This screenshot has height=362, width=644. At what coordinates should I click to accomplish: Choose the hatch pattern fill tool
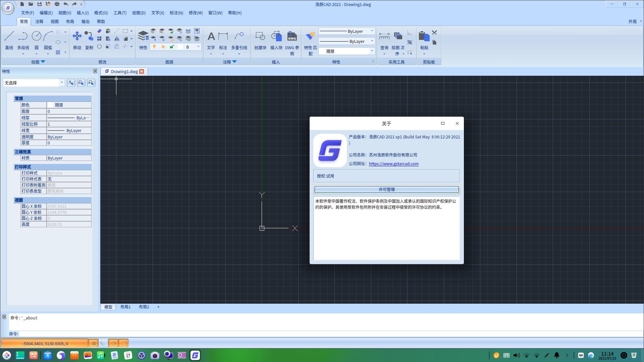click(x=58, y=52)
